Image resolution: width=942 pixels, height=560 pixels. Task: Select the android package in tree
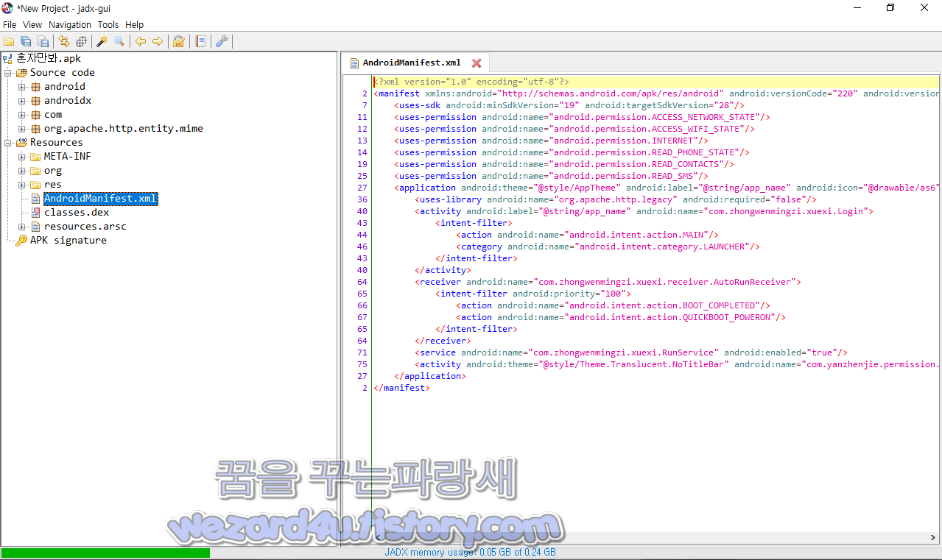click(64, 86)
